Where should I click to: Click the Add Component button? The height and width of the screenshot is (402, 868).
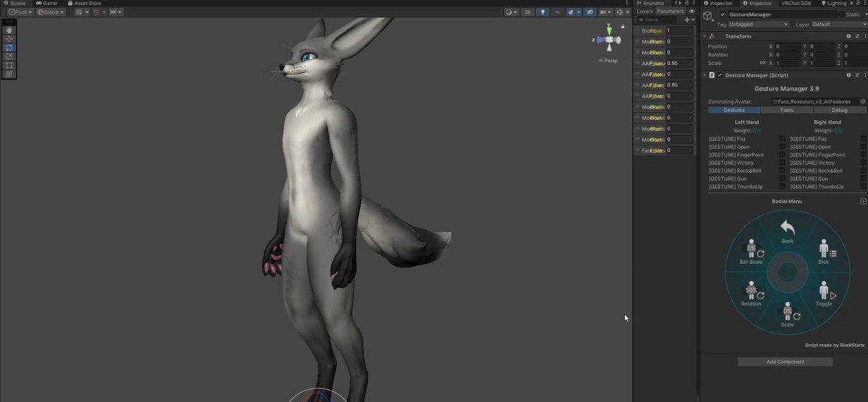tap(785, 362)
